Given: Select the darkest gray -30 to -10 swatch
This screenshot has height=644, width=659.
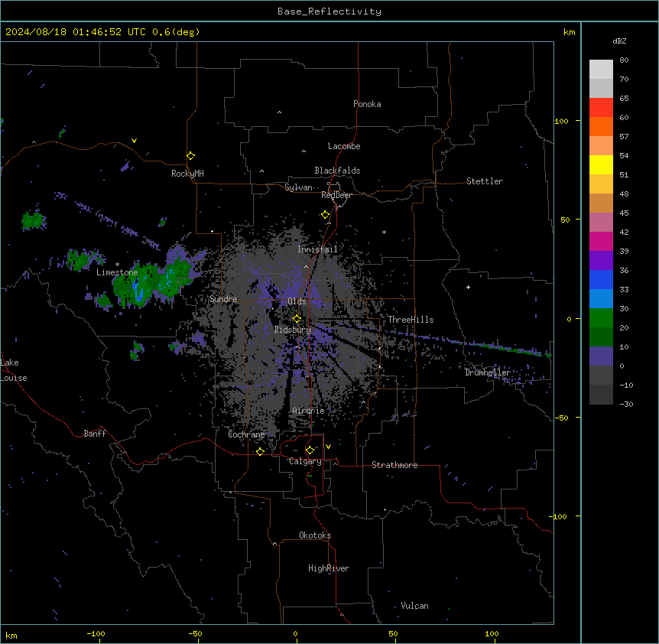Looking at the screenshot, I should pos(601,395).
